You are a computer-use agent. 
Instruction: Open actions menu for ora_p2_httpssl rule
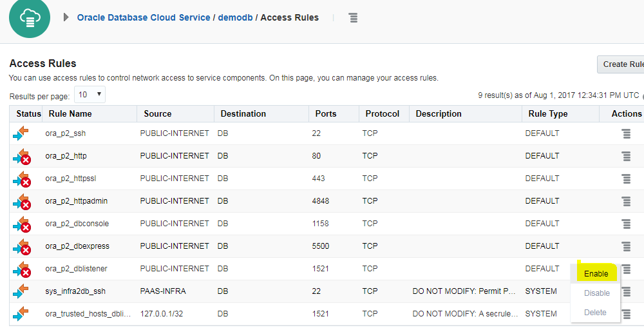(625, 179)
